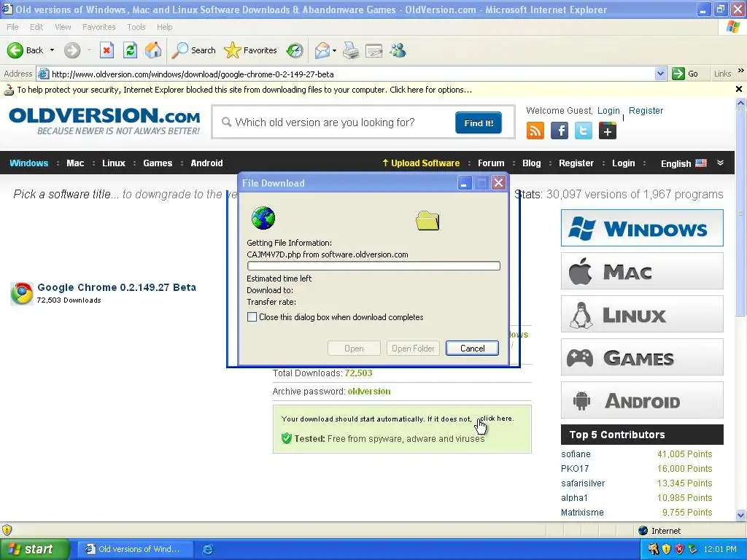Image resolution: width=747 pixels, height=560 pixels.
Task: Open History clock icon in toolbar
Action: 295,50
